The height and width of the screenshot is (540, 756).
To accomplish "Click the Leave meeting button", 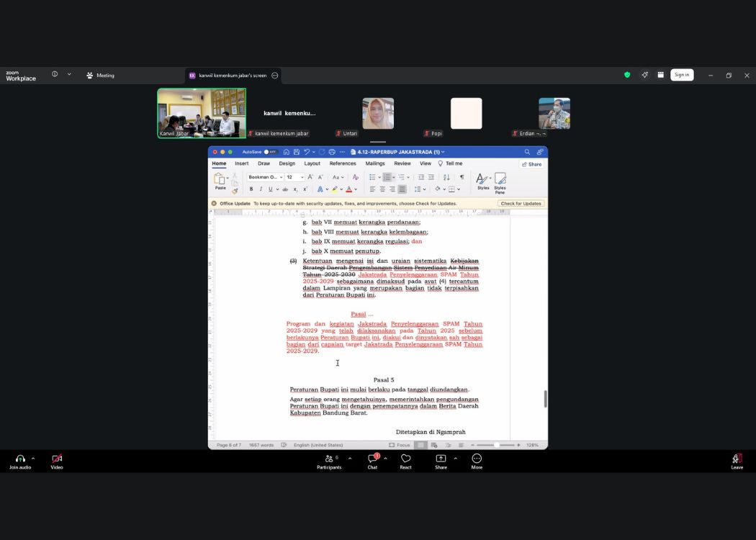I will coord(737,459).
